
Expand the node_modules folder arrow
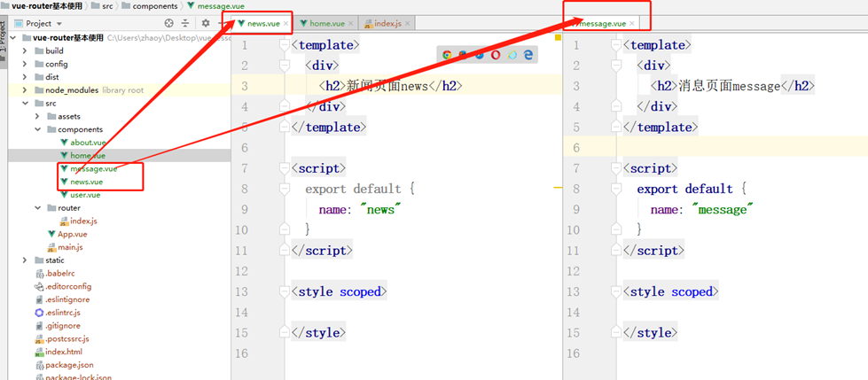(x=24, y=90)
